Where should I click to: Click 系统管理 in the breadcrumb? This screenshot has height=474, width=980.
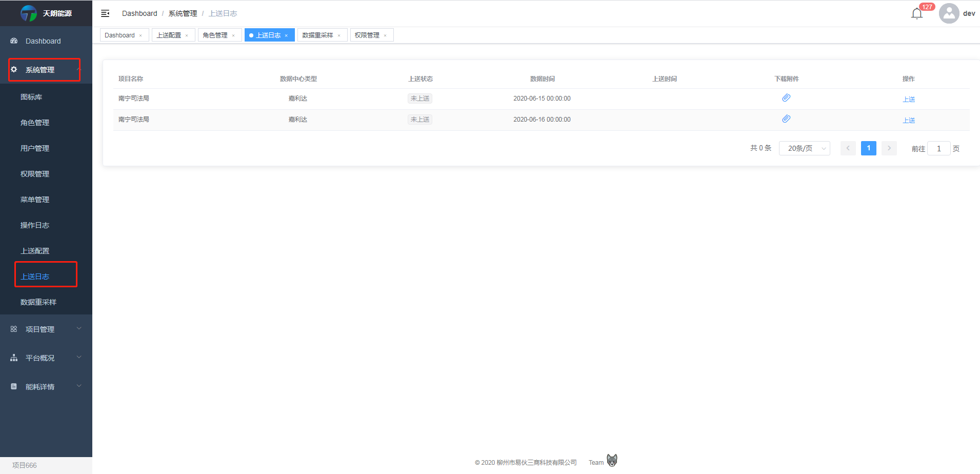[x=183, y=13]
